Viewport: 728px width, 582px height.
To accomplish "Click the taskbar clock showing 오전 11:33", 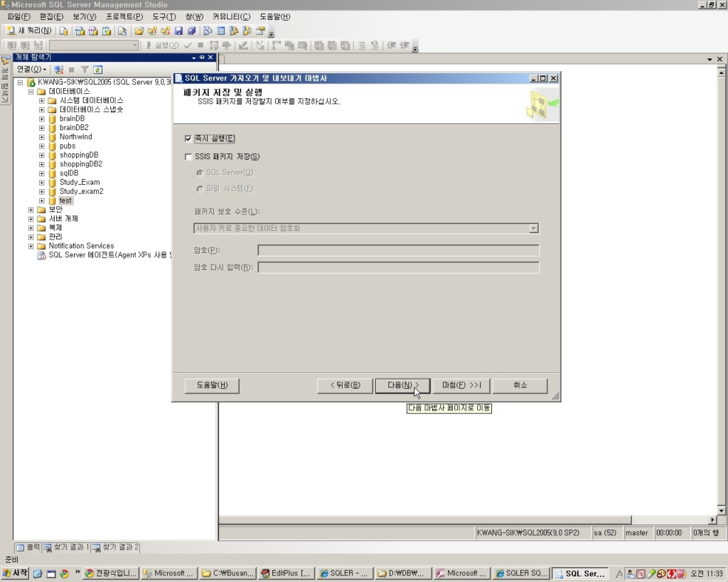I will 706,573.
